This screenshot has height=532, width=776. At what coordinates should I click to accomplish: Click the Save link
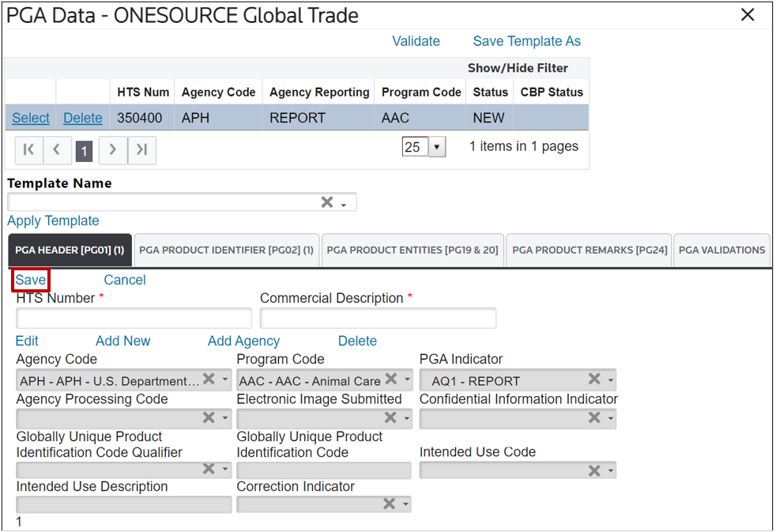(31, 280)
